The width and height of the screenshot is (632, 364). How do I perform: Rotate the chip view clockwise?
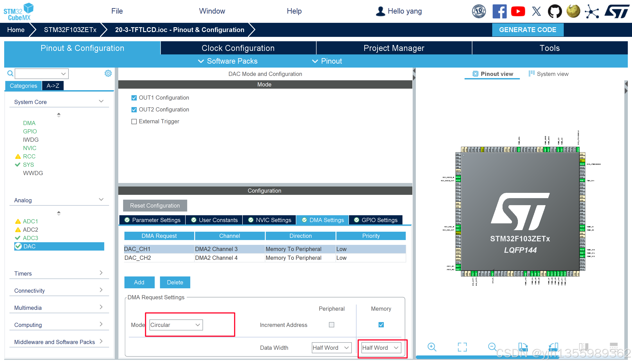[x=523, y=347]
